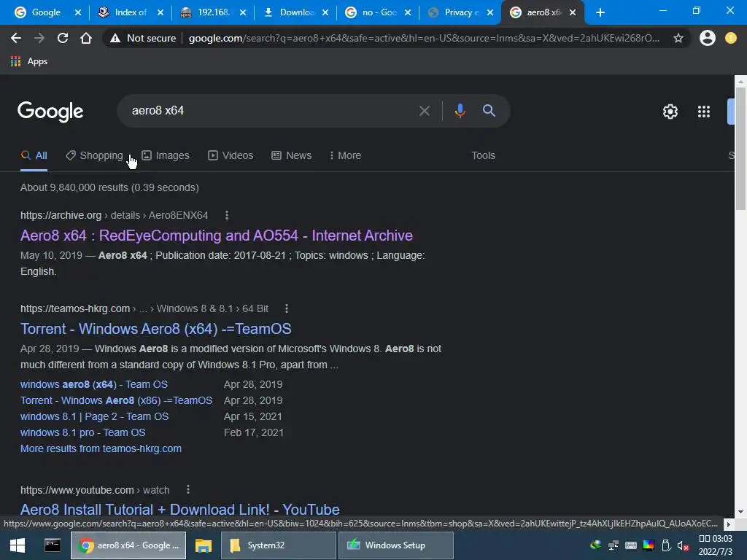747x560 pixels.
Task: Open Aero8 Install Tutorial YouTube result
Action: pos(179,509)
